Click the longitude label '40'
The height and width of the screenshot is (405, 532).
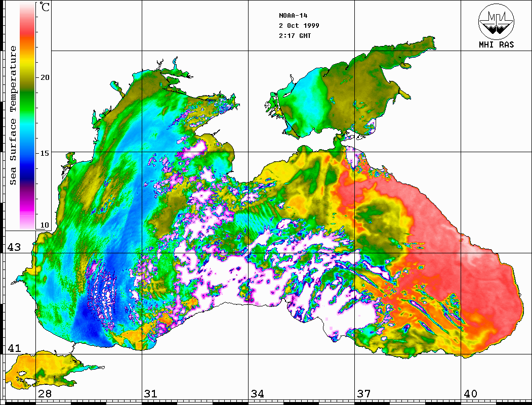pos(470,393)
